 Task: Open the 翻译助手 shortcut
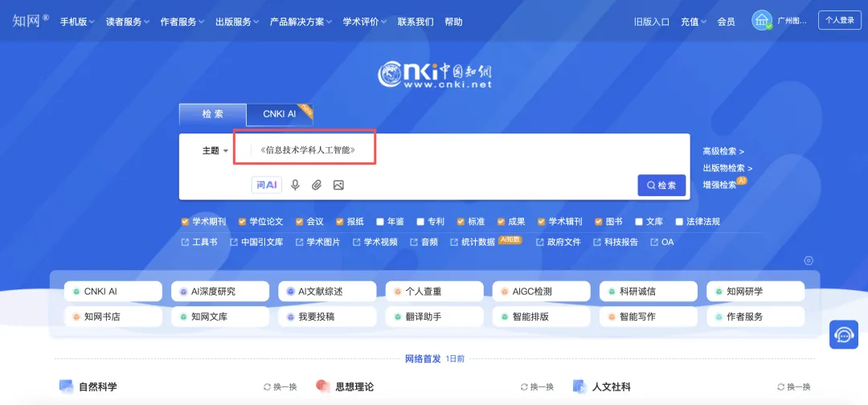tap(434, 317)
